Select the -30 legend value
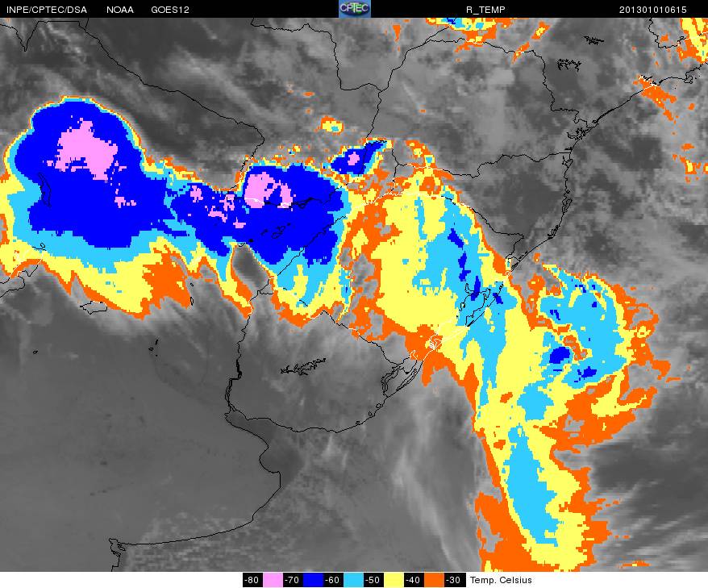This screenshot has width=708, height=588. [x=454, y=580]
